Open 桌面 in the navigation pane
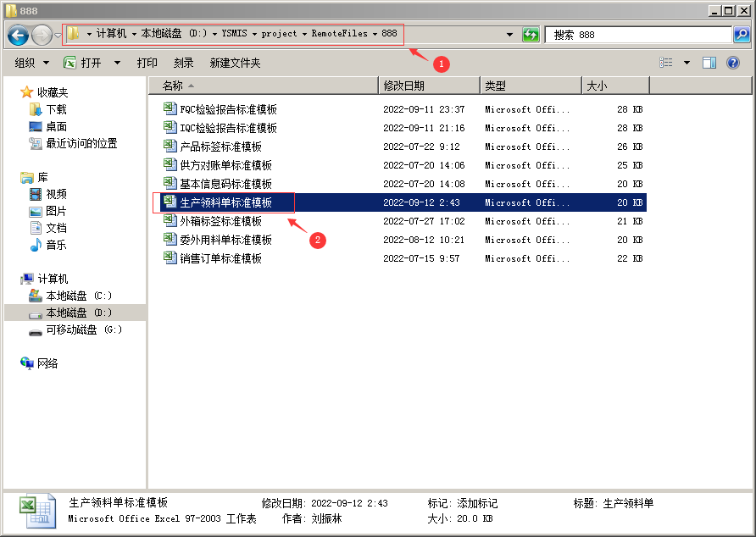Viewport: 756px width, 537px height. 56,126
